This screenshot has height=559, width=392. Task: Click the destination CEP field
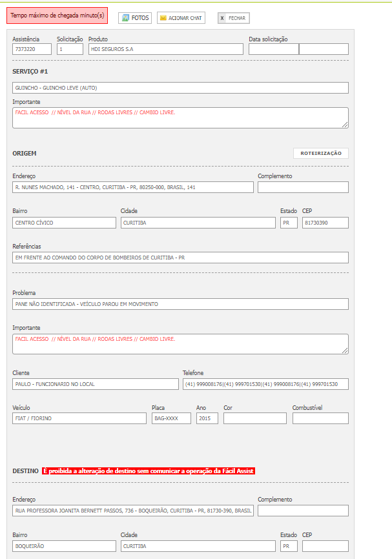325,546
